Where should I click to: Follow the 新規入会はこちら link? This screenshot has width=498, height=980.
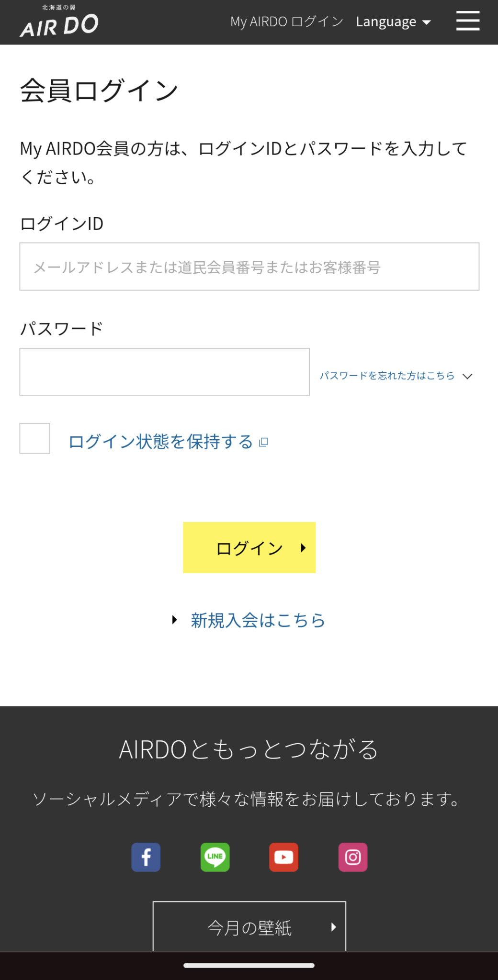(x=258, y=620)
